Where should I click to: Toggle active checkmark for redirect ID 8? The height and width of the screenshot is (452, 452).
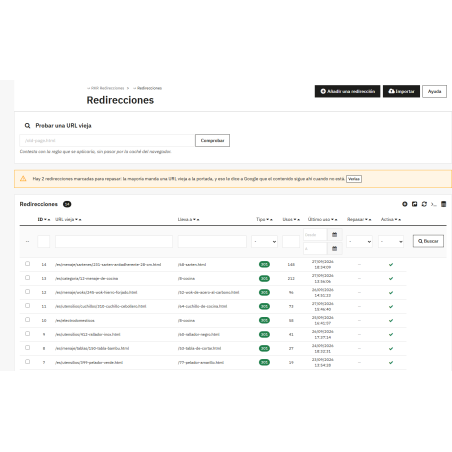(x=391, y=348)
